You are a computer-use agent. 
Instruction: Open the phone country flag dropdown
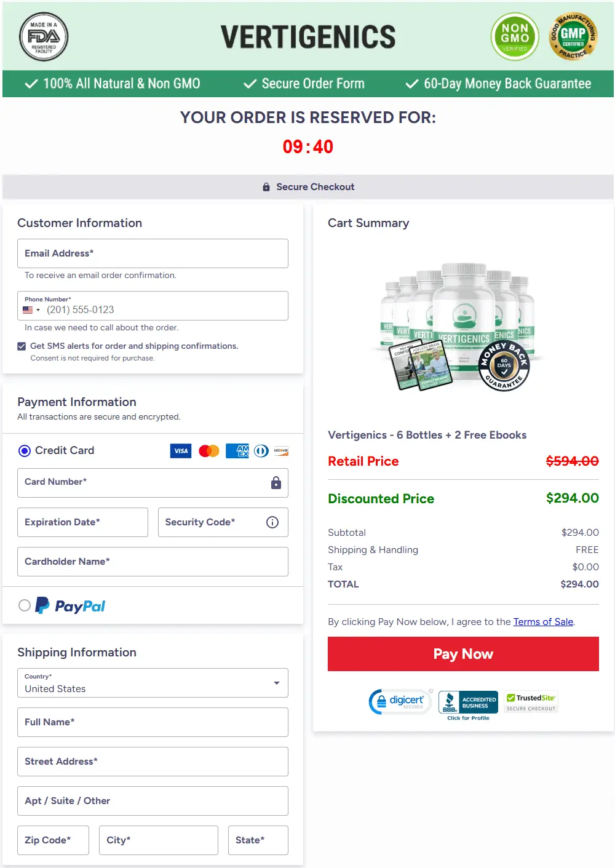pos(31,310)
